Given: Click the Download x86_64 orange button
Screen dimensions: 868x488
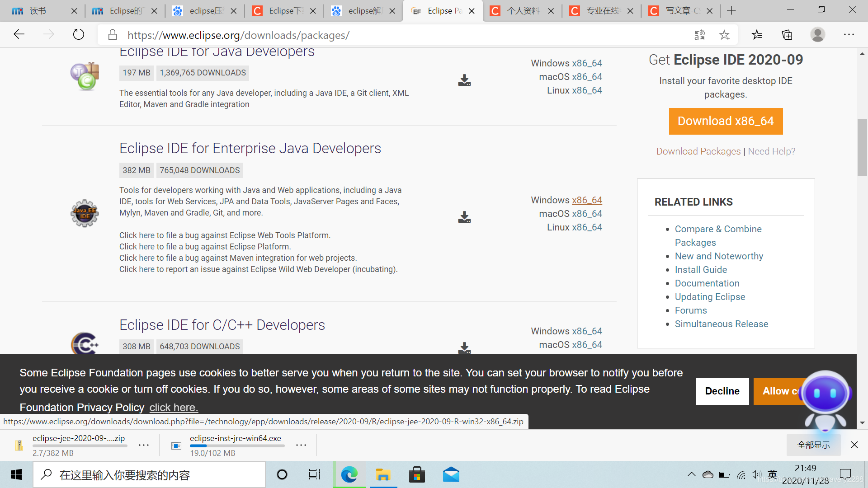Looking at the screenshot, I should [x=725, y=121].
